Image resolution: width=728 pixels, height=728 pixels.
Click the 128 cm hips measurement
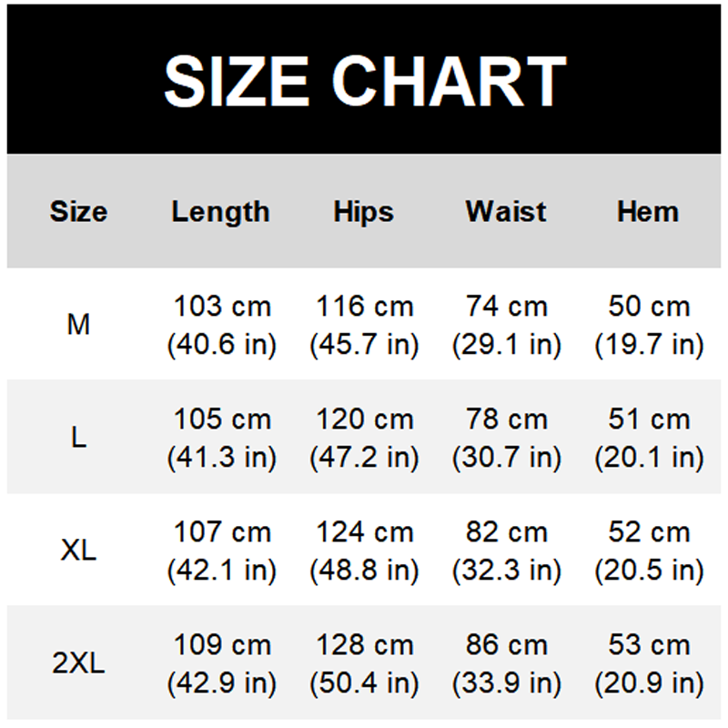(364, 645)
